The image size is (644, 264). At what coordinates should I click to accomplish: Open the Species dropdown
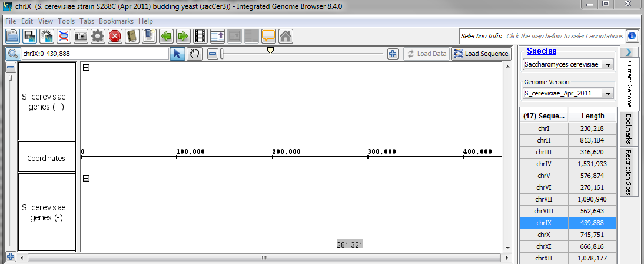coord(568,64)
